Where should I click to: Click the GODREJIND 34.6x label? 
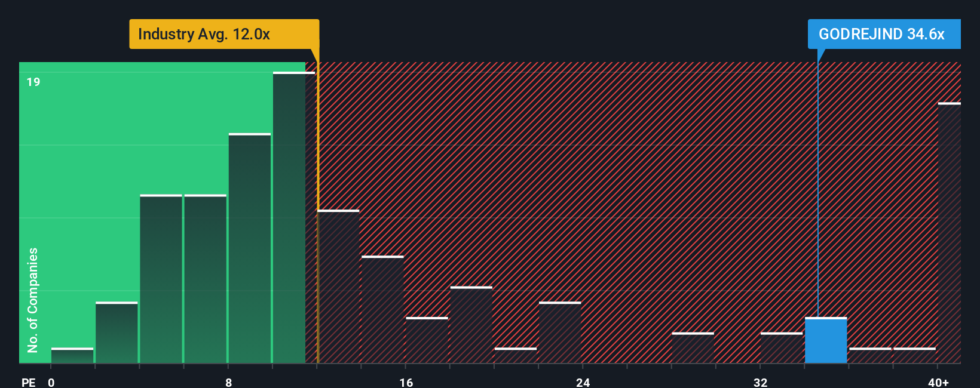point(884,34)
